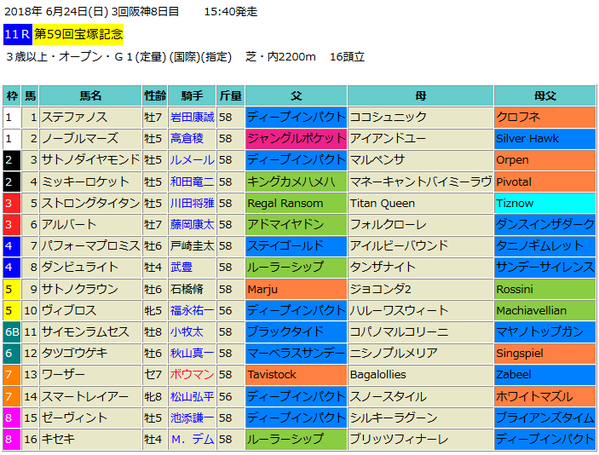Click dam cell Titan Queen
599x455 pixels.
click(x=420, y=203)
